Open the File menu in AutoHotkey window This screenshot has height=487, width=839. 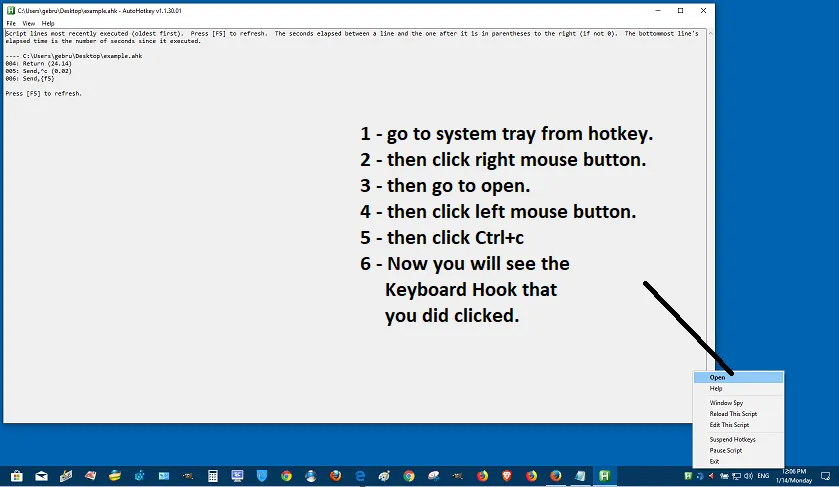pos(11,23)
